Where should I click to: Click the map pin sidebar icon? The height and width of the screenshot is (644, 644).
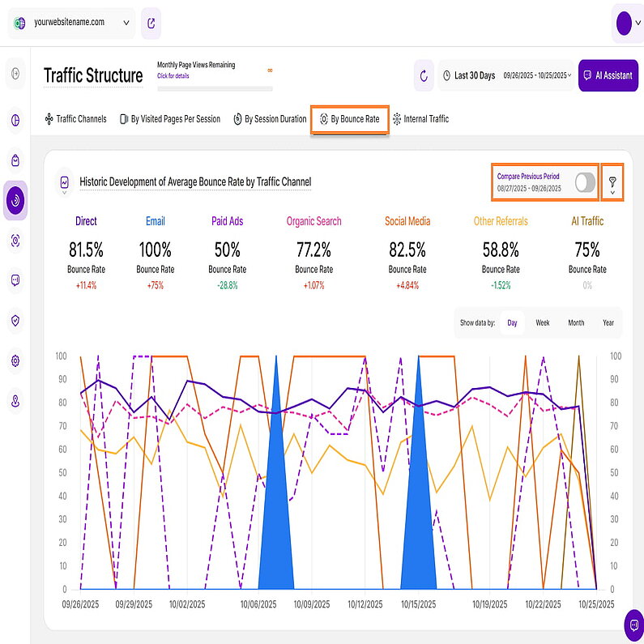[15, 400]
